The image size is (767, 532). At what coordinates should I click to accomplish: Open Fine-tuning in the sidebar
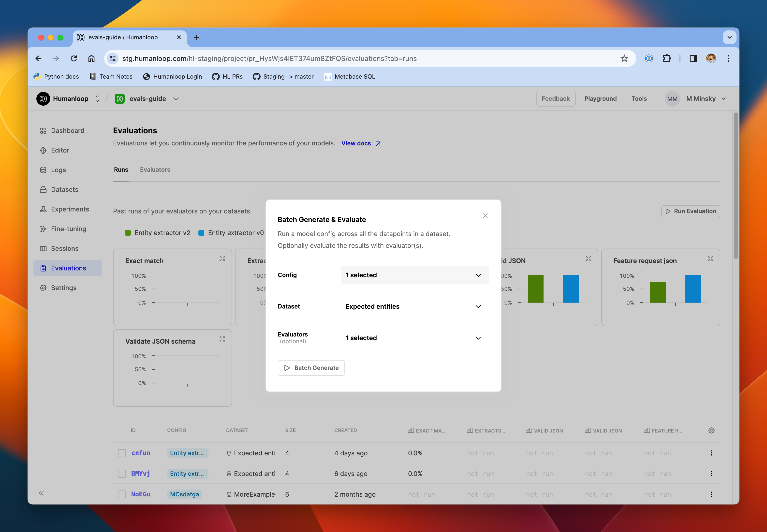(x=68, y=229)
